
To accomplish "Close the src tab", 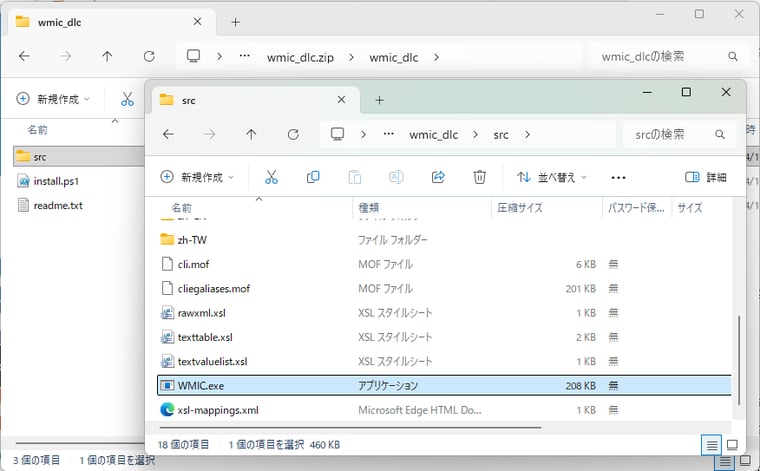I will pos(341,100).
